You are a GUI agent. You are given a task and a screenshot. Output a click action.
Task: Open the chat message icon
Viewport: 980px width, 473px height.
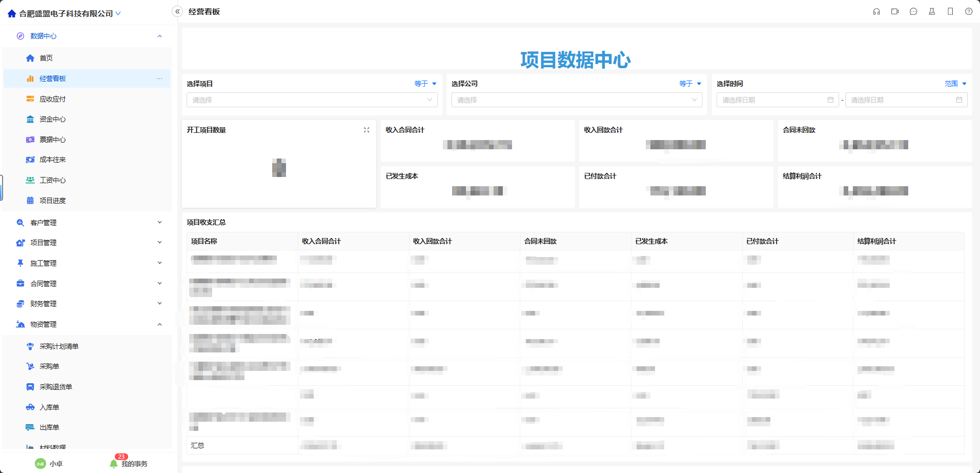[913, 12]
